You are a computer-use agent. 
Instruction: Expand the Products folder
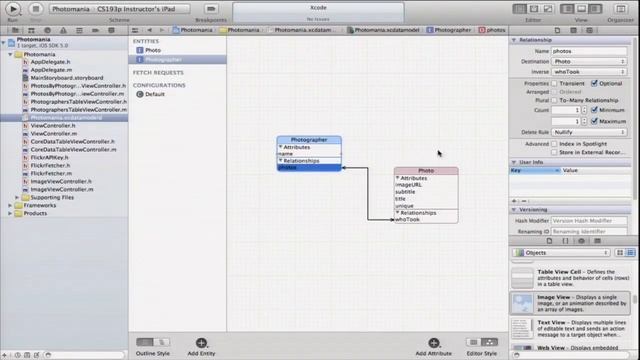10,213
